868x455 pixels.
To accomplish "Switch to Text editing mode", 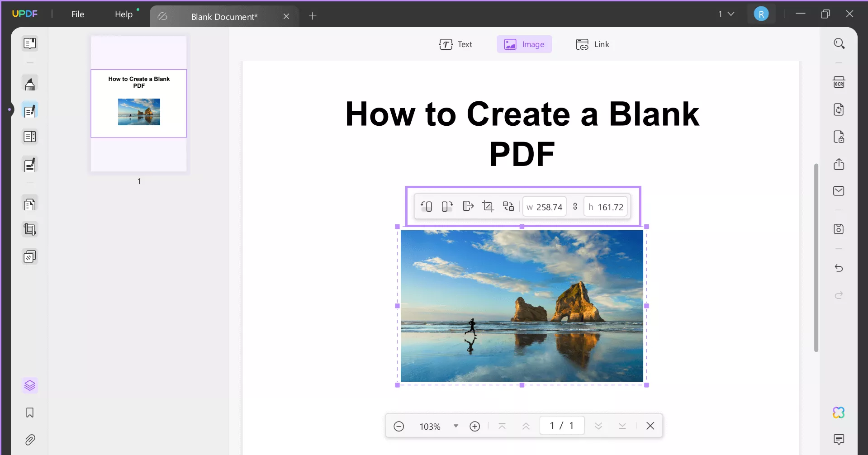I will pos(455,44).
